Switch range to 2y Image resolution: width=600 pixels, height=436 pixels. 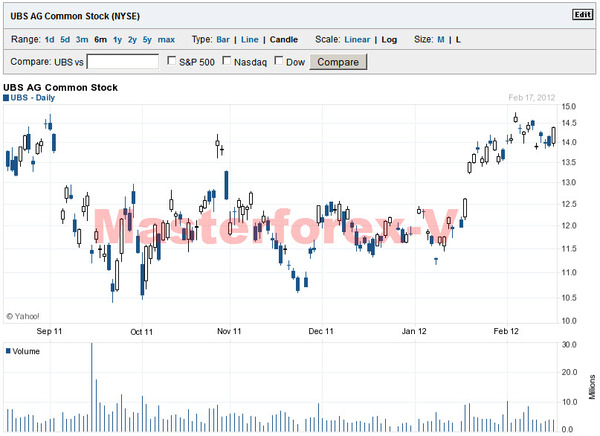(132, 40)
